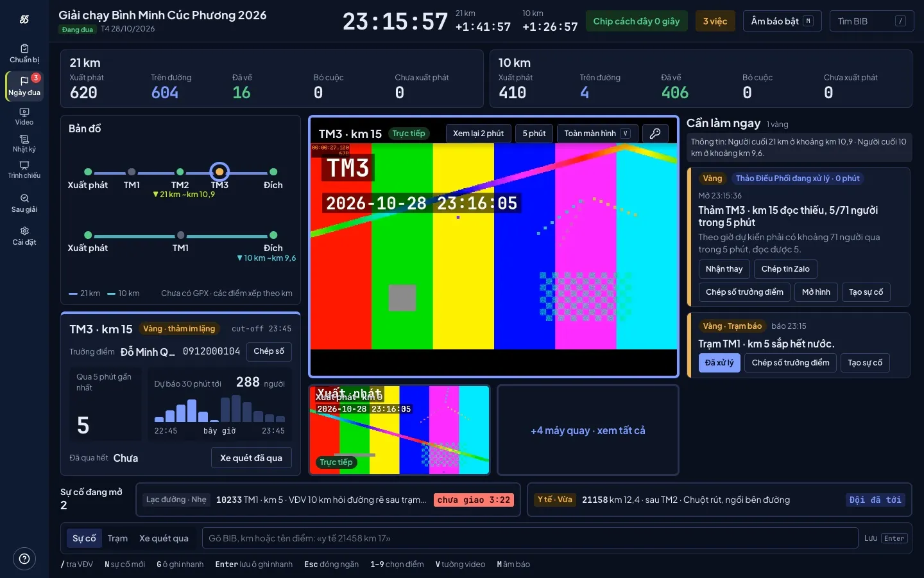Click the wrench icon on TM3 video

[655, 134]
